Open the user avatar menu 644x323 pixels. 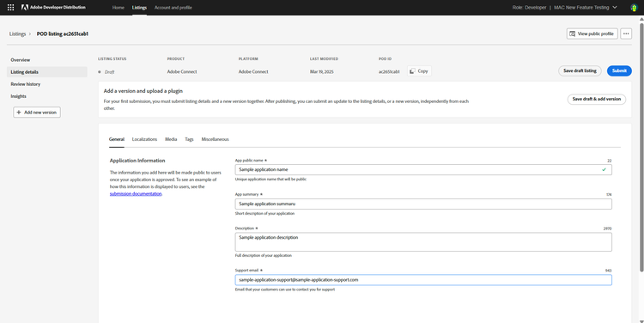(634, 8)
